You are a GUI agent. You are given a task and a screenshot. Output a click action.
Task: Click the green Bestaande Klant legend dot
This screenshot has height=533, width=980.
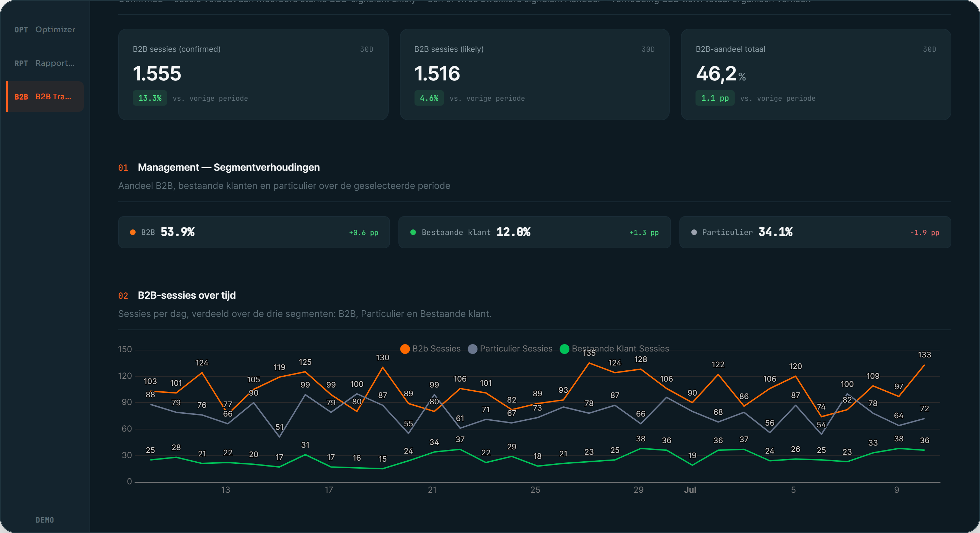tap(564, 349)
